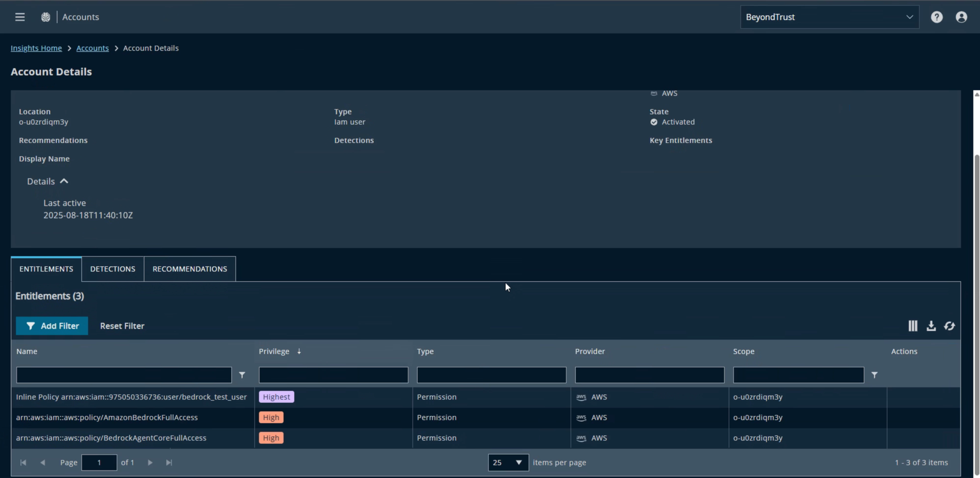Sort by the Privilege column header
This screenshot has height=478, width=980.
click(x=274, y=351)
